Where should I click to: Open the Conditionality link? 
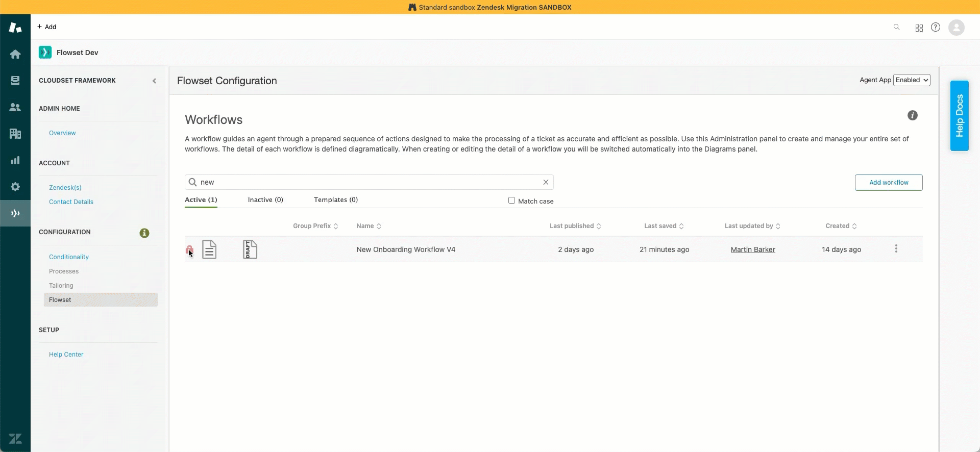[69, 257]
